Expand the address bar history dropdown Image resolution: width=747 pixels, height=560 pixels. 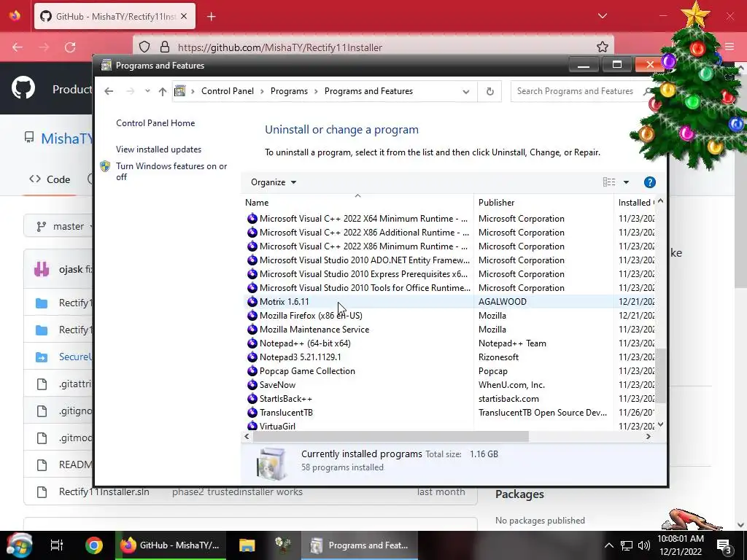point(466,91)
